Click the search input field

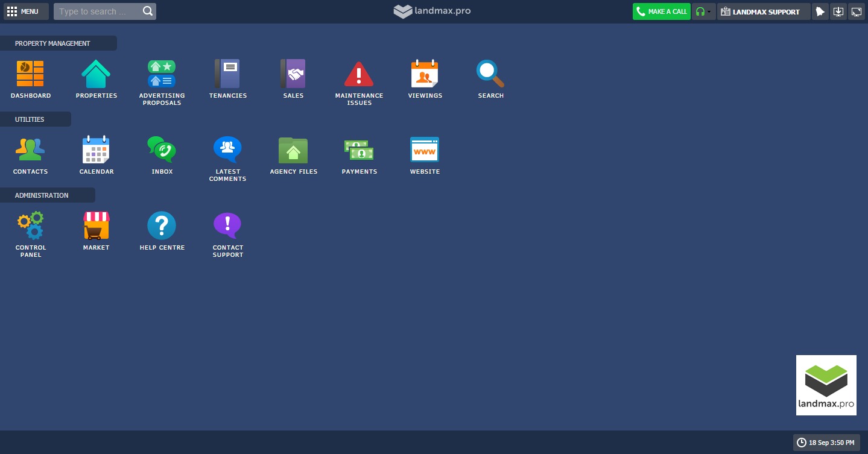(x=98, y=11)
